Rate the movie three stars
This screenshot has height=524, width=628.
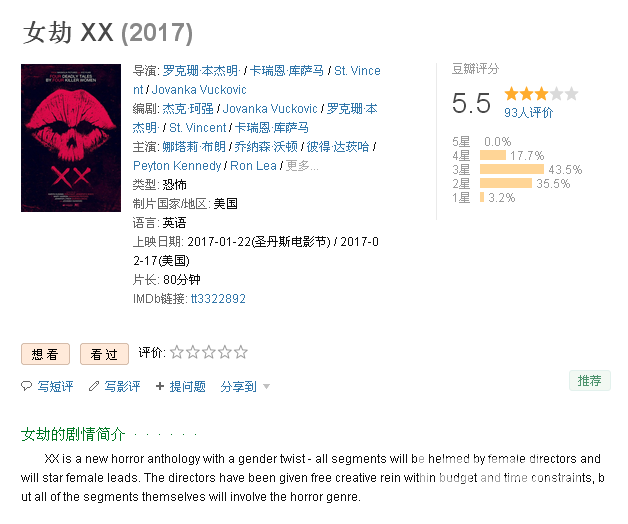click(x=209, y=352)
